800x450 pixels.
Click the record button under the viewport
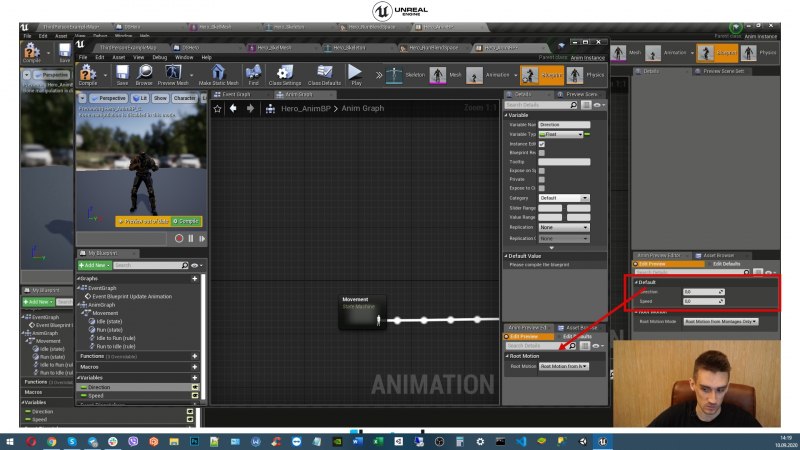point(179,238)
